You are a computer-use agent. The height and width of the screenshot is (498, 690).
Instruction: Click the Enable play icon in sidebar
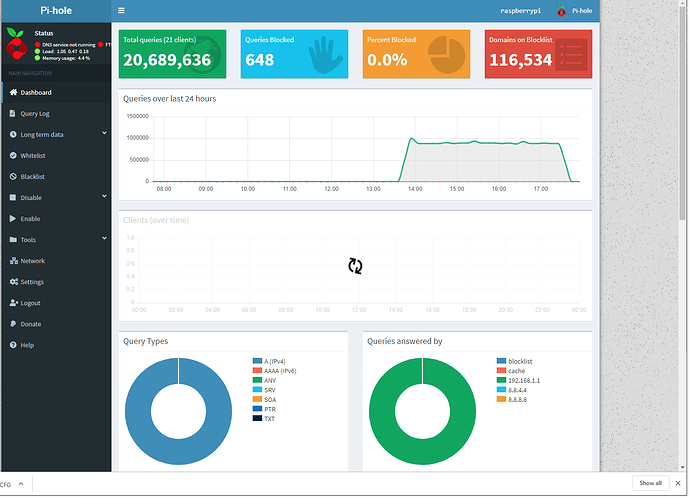click(13, 219)
